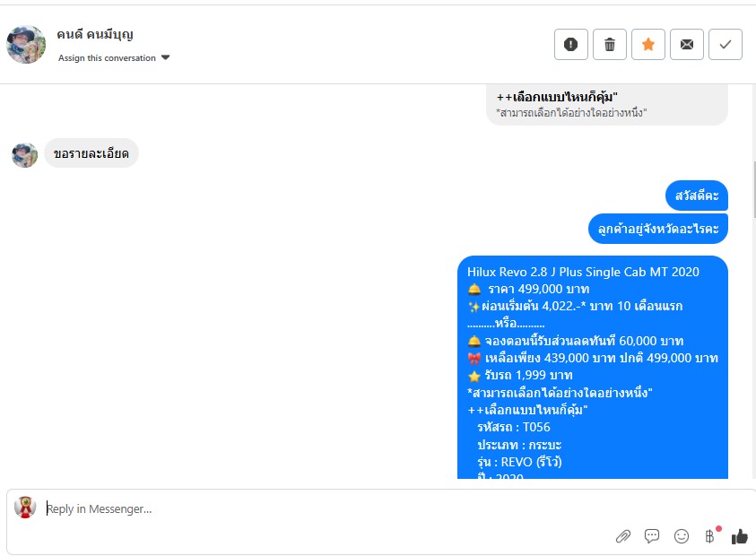Screen dimensions: 756x556
Task: Click the contact name in the header
Action: coord(95,34)
